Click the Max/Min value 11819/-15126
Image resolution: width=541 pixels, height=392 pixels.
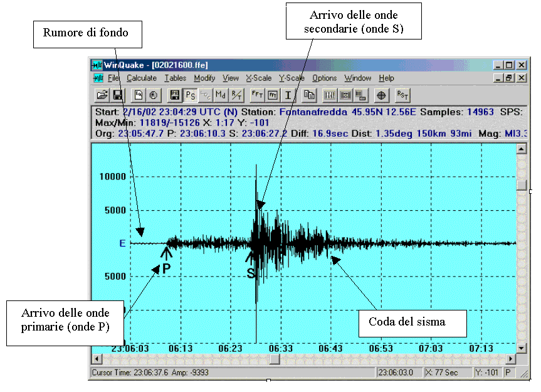point(169,122)
